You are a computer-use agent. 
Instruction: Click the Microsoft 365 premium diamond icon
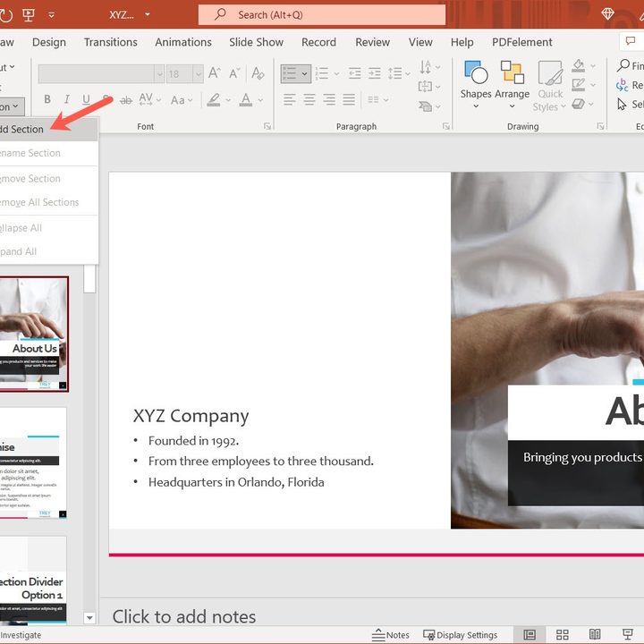(607, 14)
